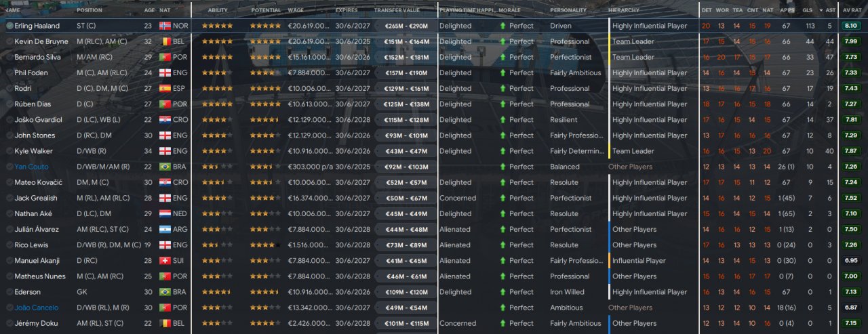
Task: Click Haaland's 8.10 average rating badge
Action: coord(850,26)
